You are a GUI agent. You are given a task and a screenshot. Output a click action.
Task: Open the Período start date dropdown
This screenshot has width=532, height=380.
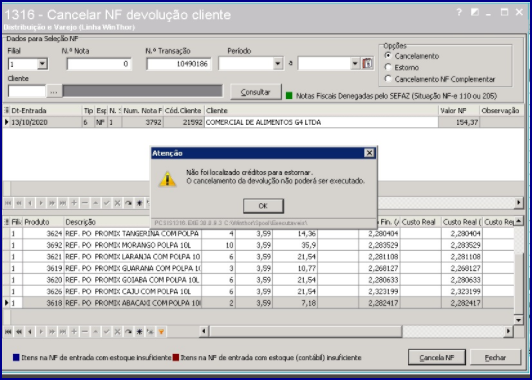[278, 63]
